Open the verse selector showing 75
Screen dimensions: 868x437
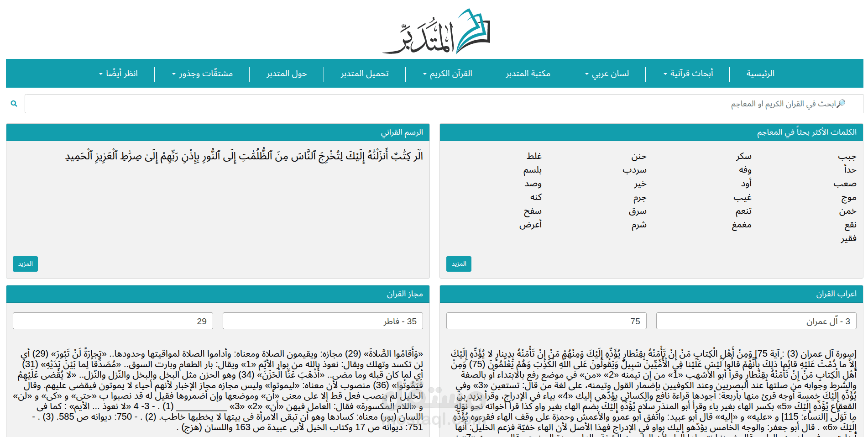coord(546,321)
